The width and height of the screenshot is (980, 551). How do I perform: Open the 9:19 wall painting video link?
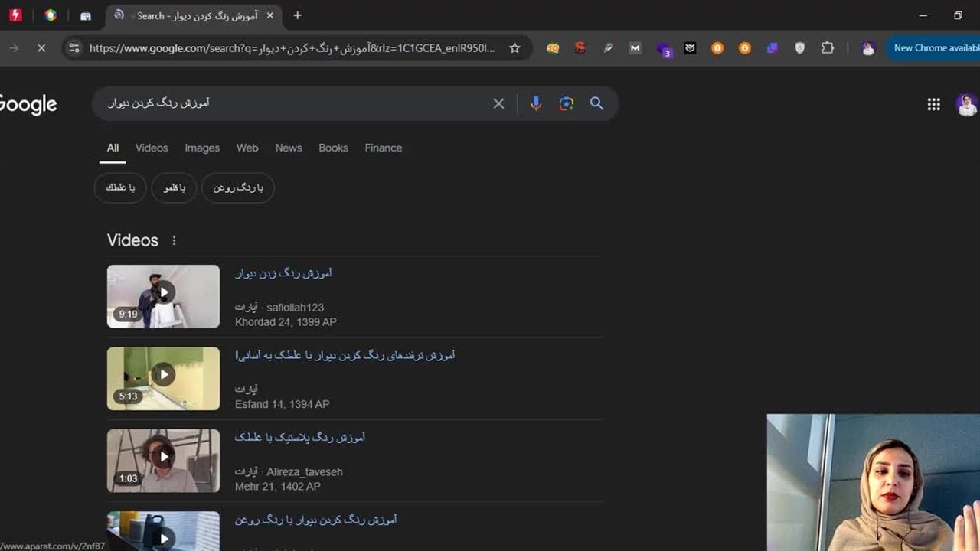[283, 273]
